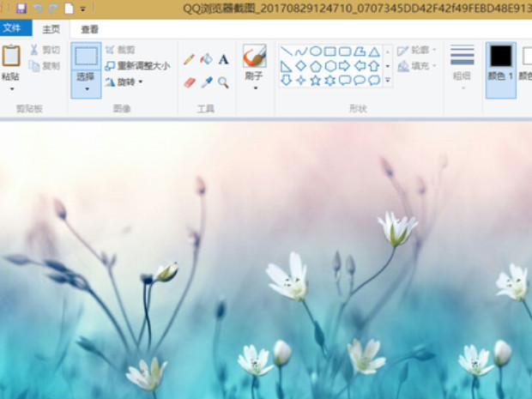Open the 轮廓 outline dropdown
The image size is (532, 399).
click(x=417, y=51)
